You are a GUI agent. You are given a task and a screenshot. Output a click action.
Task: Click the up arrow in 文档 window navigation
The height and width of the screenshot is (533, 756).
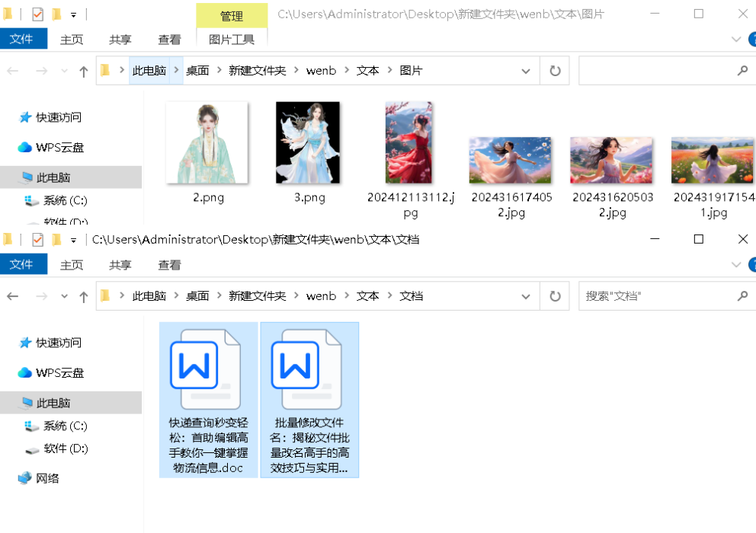pyautogui.click(x=83, y=297)
